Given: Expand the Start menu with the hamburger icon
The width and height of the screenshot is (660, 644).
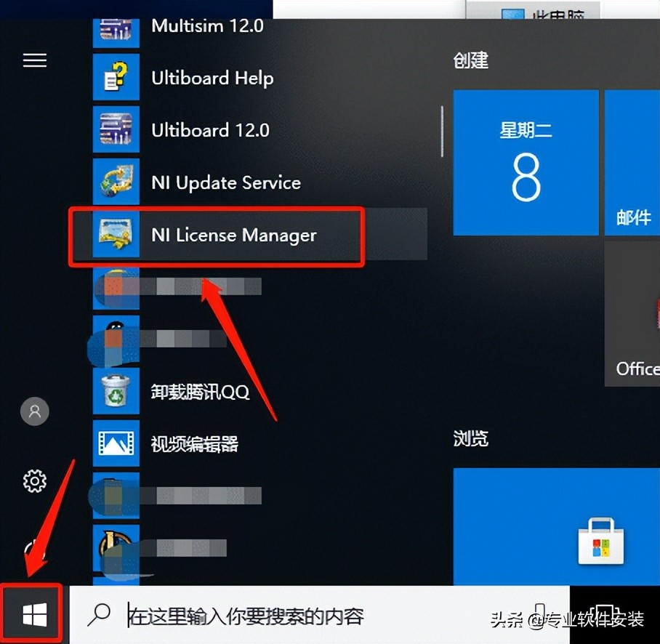Looking at the screenshot, I should click(x=34, y=60).
